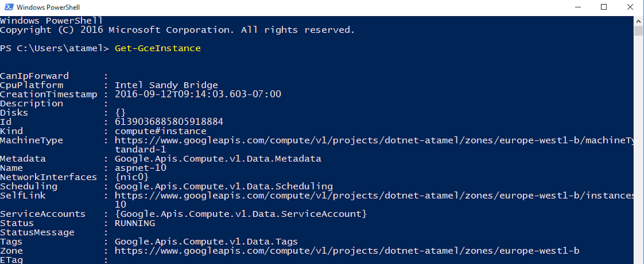
Task: Click the ServiceAccounts value text
Action: [240, 214]
